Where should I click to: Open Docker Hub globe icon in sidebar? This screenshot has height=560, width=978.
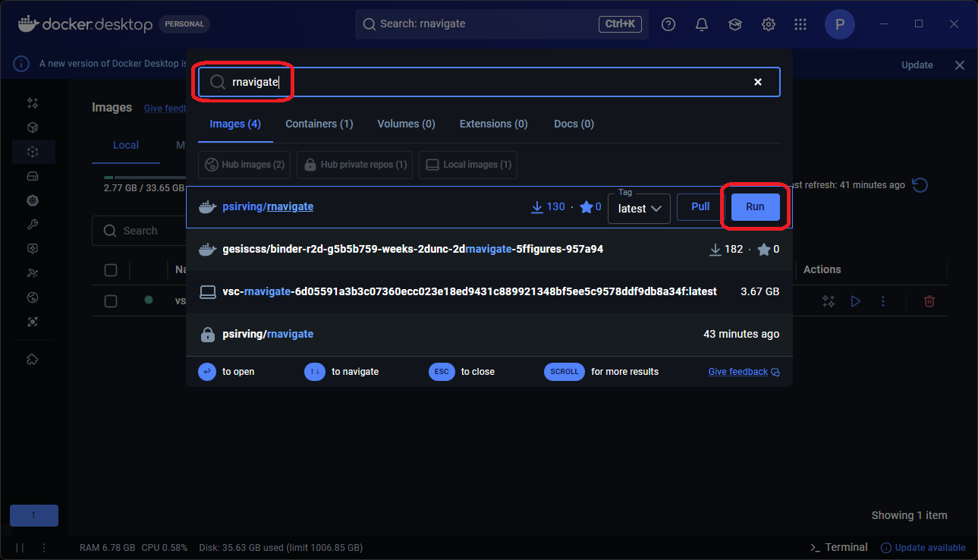coord(33,297)
